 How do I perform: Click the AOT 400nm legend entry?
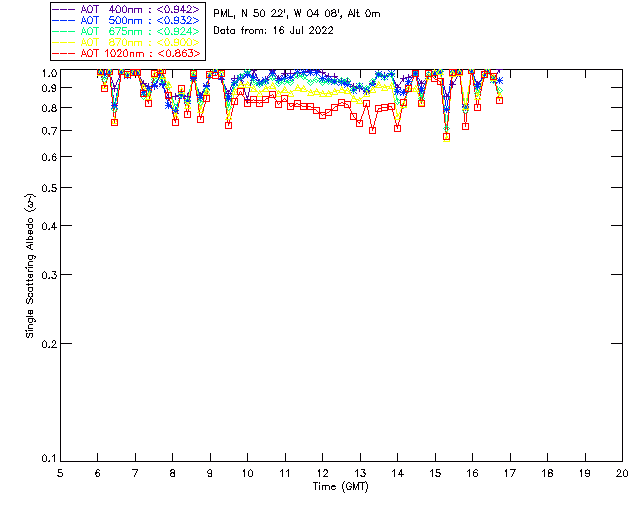[126, 9]
